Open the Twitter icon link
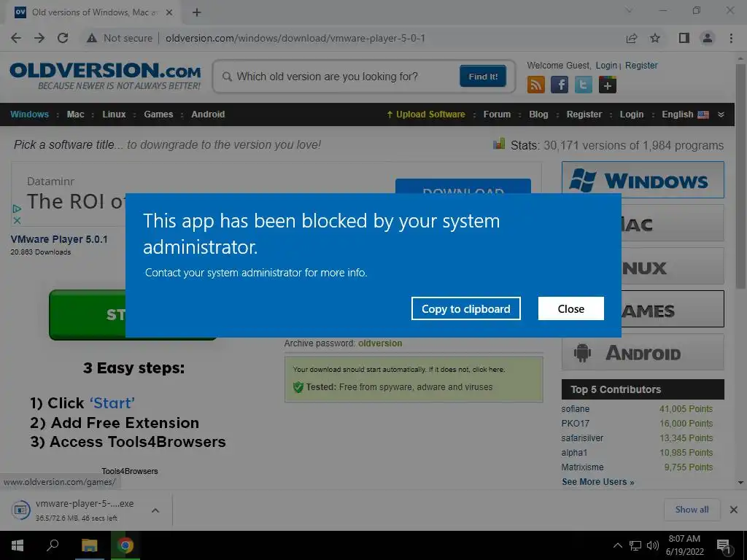 [x=583, y=85]
